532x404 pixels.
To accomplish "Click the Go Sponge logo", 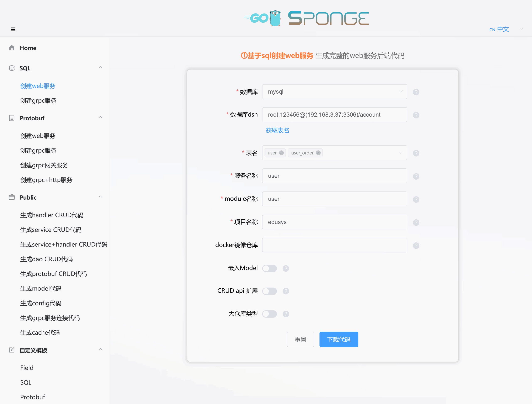I will 306,18.
